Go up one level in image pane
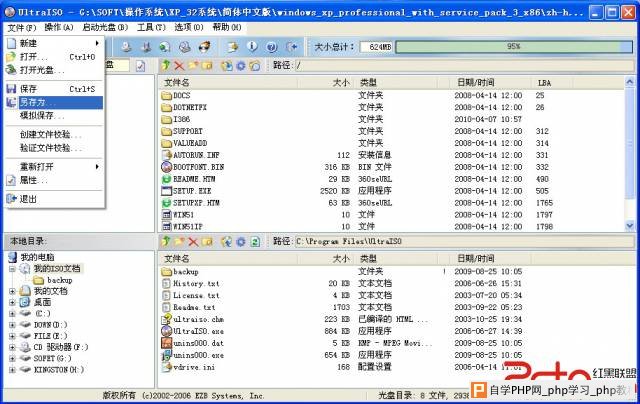Image resolution: width=640 pixels, height=404 pixels. tap(166, 65)
